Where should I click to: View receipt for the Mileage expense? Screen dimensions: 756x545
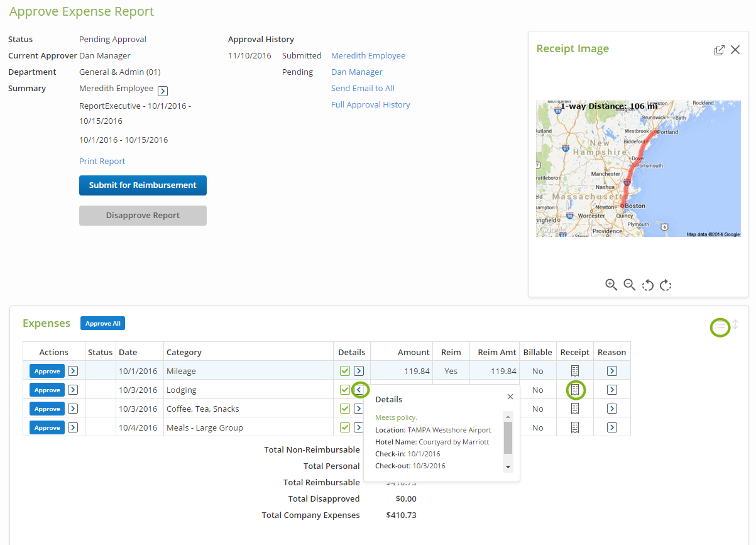pyautogui.click(x=575, y=371)
